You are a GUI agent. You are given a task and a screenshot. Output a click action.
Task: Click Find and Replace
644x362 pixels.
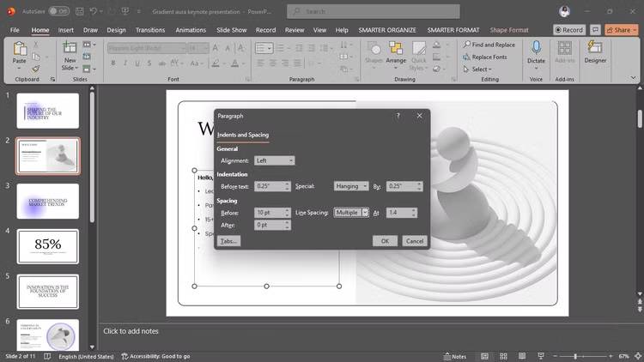coord(489,45)
